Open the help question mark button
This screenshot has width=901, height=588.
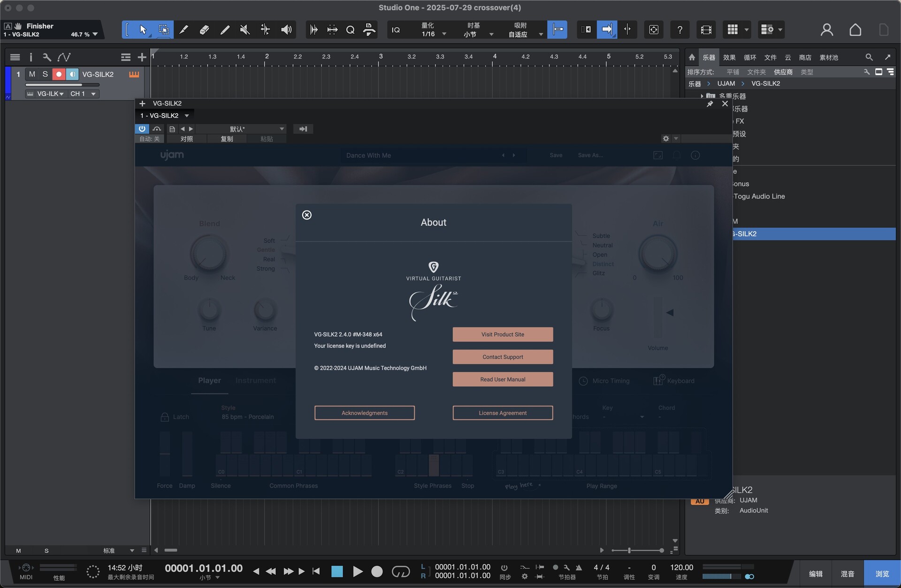click(x=680, y=30)
